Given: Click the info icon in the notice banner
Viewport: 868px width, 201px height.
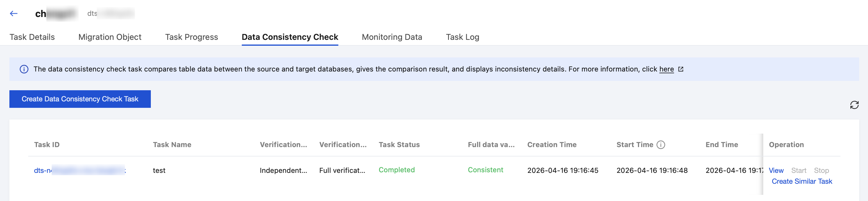Looking at the screenshot, I should click(24, 69).
